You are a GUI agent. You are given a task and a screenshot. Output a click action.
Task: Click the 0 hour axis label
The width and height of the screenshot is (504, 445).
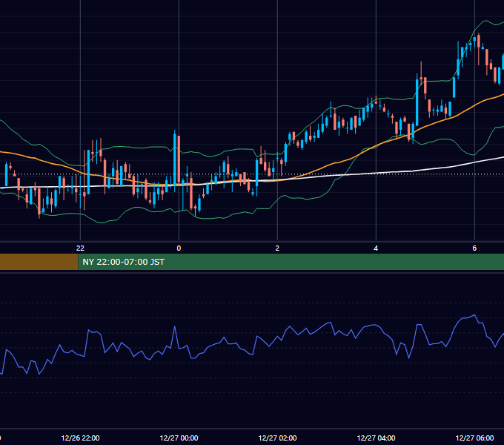179,248
